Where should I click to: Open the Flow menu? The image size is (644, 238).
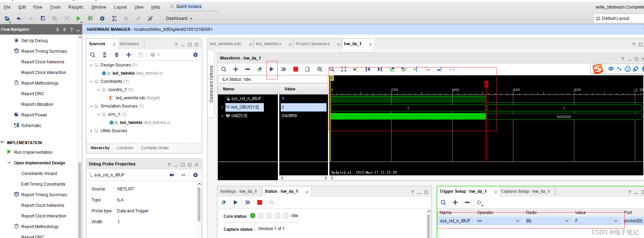[x=38, y=7]
